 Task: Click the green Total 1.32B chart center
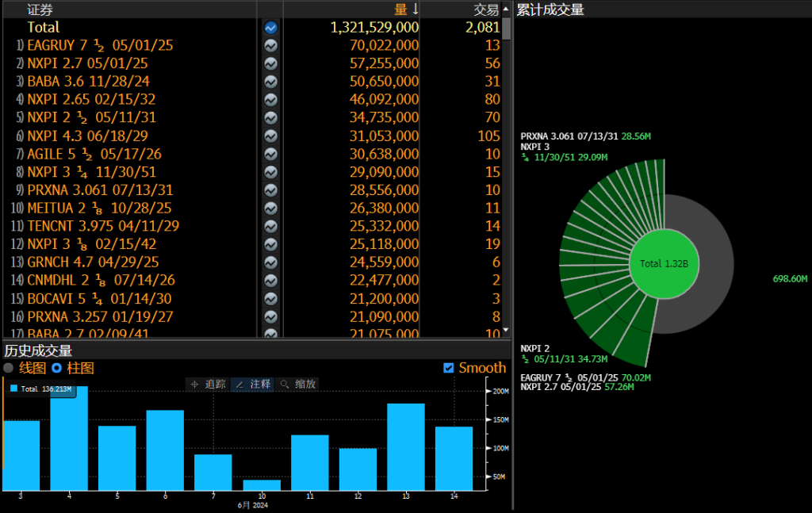[663, 264]
